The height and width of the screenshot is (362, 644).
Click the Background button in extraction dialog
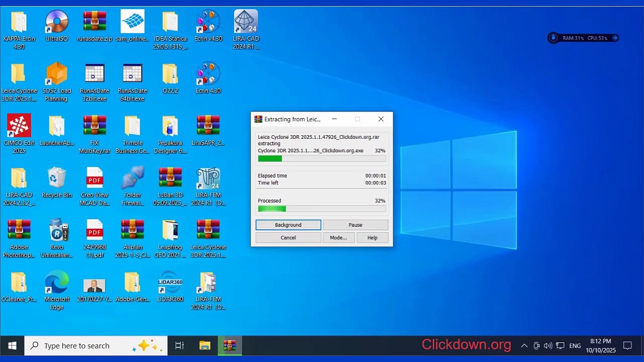(x=288, y=225)
